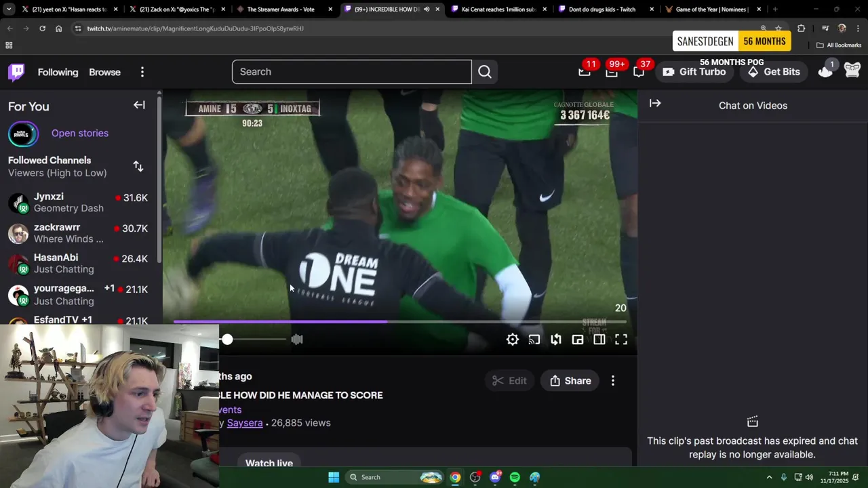Open the Following page
The height and width of the screenshot is (488, 868).
tap(58, 72)
